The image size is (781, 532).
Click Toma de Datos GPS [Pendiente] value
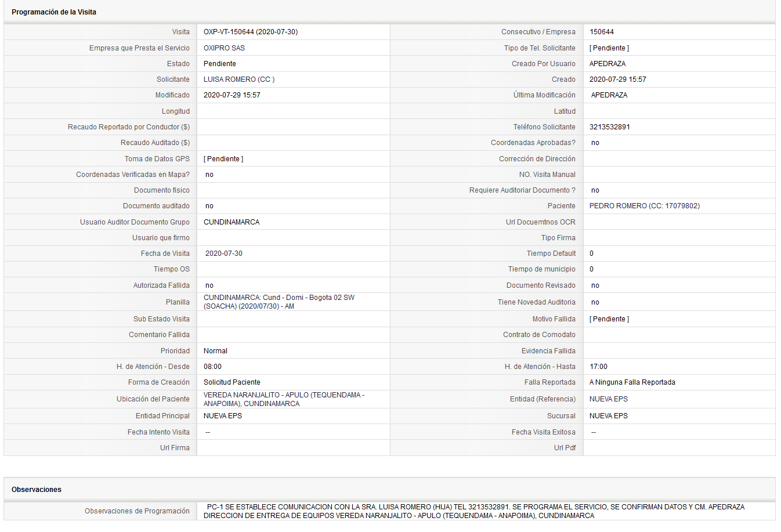[x=223, y=159]
